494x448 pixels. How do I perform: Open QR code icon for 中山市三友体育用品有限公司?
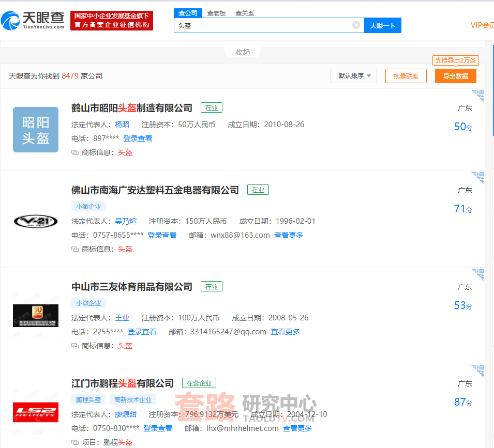coord(478,274)
